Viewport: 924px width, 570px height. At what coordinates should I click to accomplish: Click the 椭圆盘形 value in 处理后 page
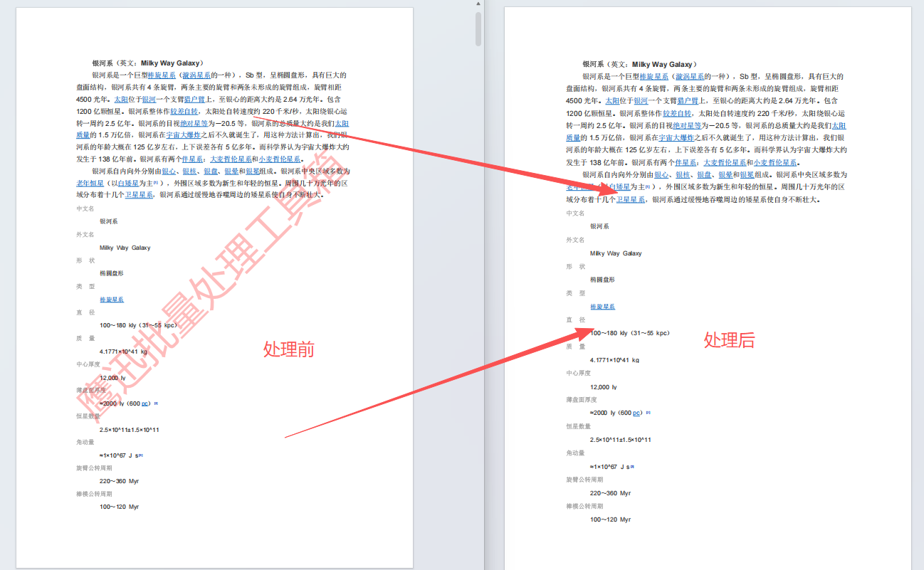pyautogui.click(x=602, y=280)
